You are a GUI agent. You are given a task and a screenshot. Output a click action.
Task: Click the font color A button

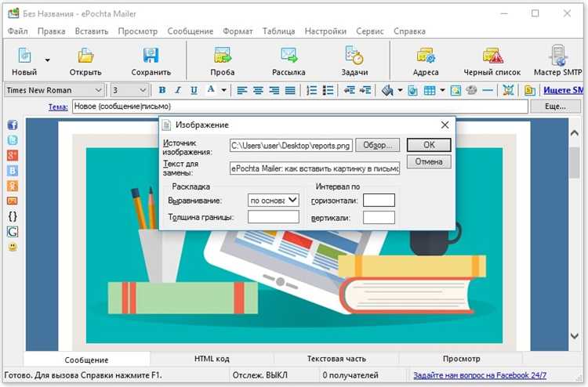pos(210,91)
